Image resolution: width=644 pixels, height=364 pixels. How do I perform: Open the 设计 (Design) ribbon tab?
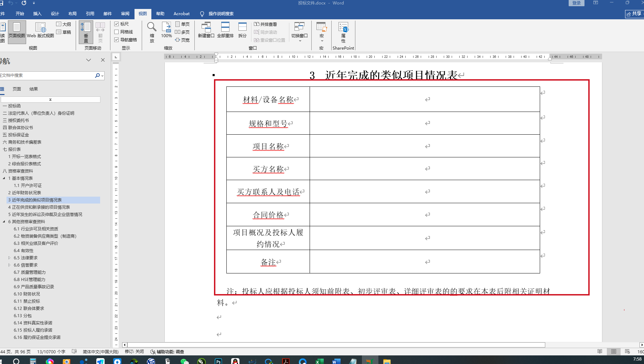[x=55, y=14]
